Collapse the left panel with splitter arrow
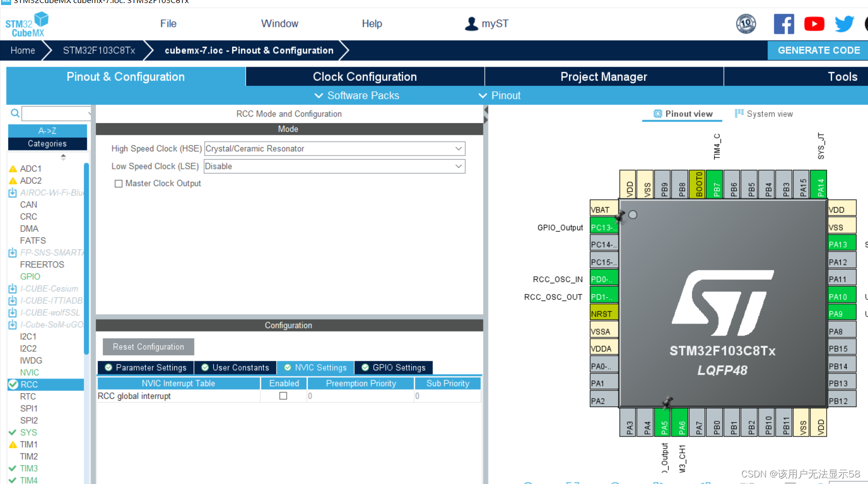This screenshot has width=868, height=484. (486, 110)
